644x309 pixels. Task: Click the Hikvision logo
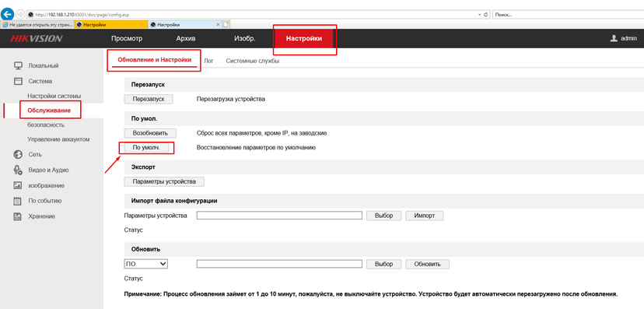coord(36,39)
